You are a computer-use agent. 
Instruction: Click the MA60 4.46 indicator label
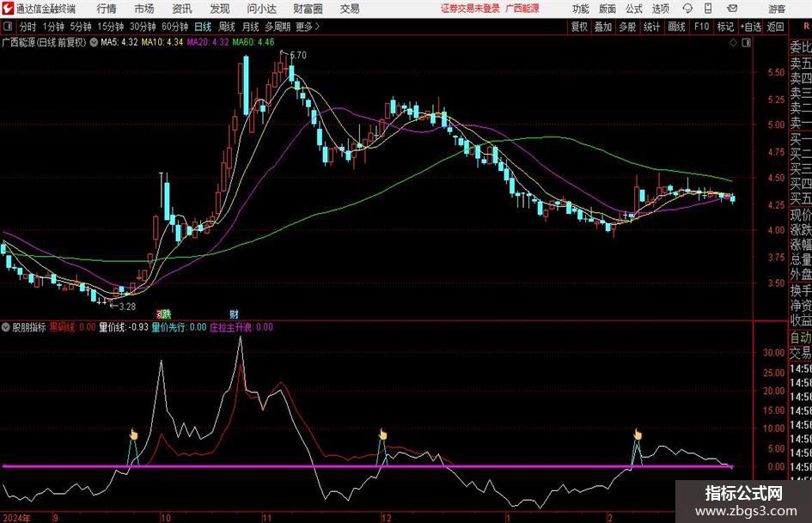click(x=253, y=42)
